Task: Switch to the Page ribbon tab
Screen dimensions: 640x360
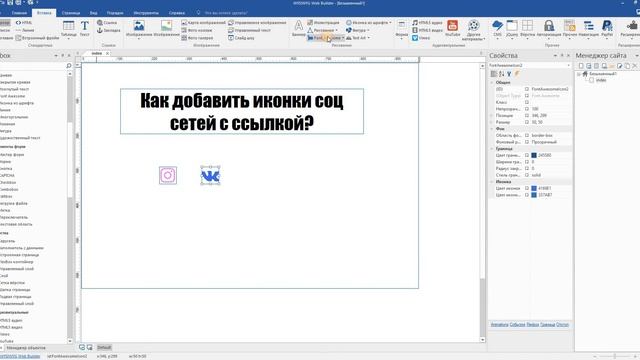Action: click(x=71, y=13)
